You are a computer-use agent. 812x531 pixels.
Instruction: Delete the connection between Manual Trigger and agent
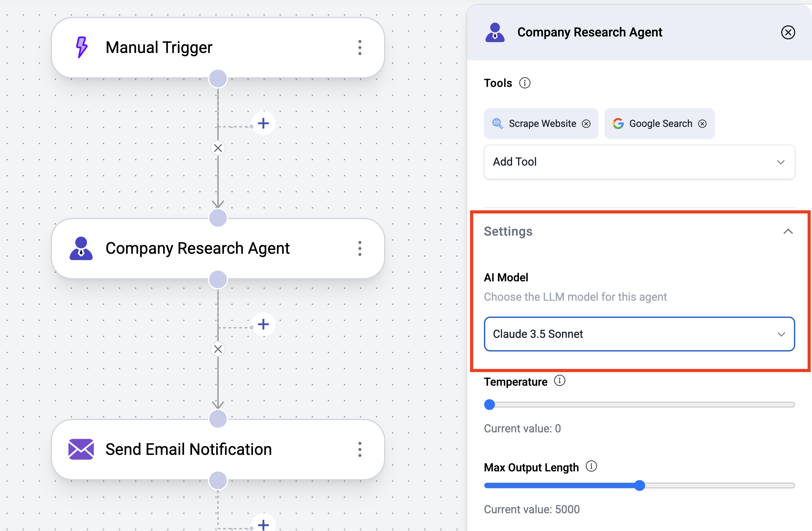click(x=218, y=148)
